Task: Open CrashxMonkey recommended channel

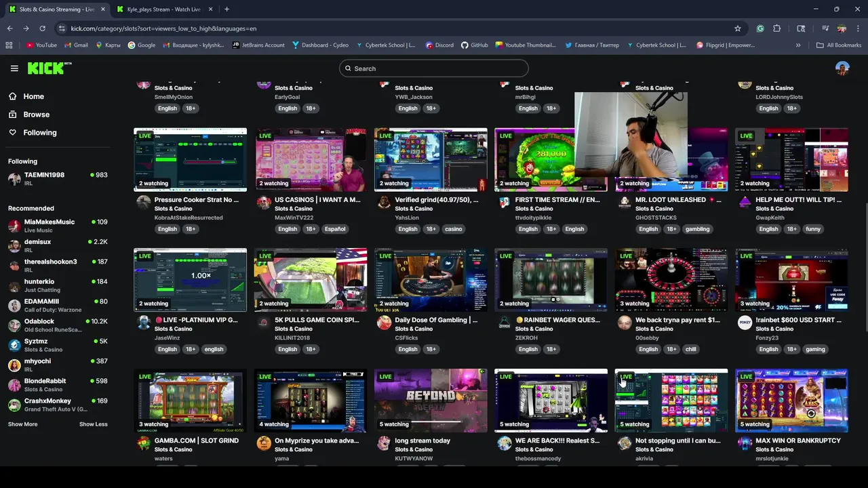Action: tap(58, 405)
